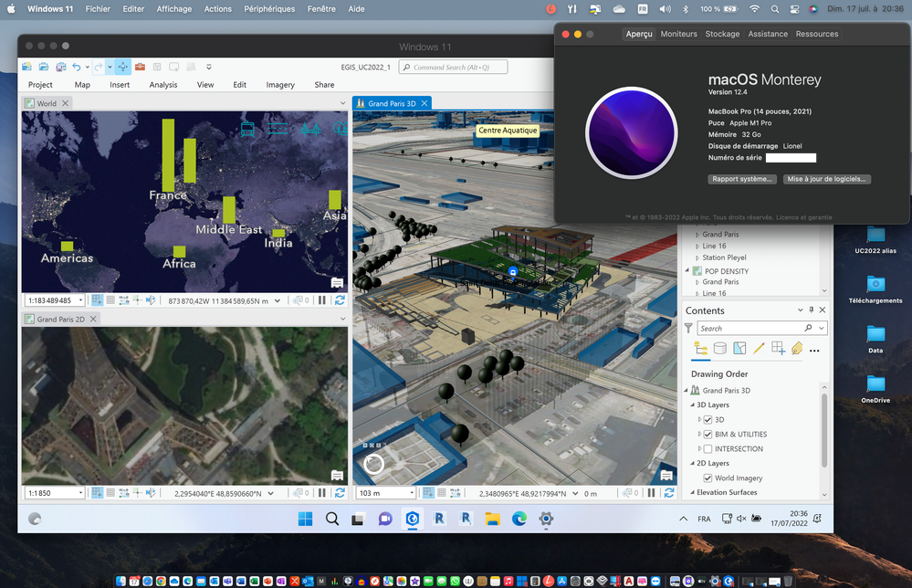The width and height of the screenshot is (912, 588).
Task: Pause drawing in the World map view
Action: pos(320,301)
